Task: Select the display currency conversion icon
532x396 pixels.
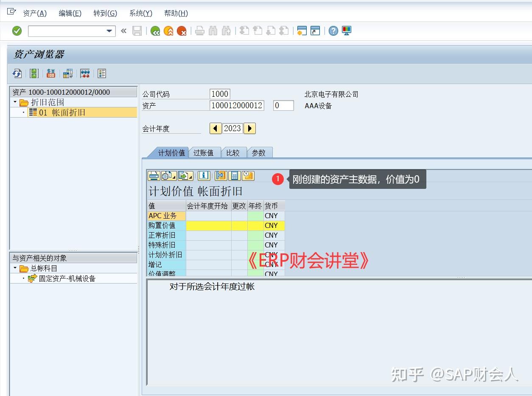Action: pyautogui.click(x=51, y=73)
